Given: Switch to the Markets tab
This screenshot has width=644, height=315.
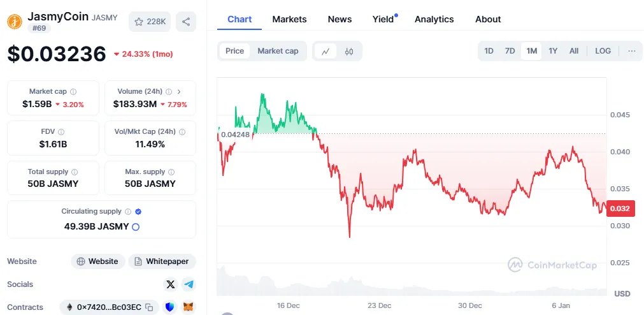Looking at the screenshot, I should tap(289, 19).
